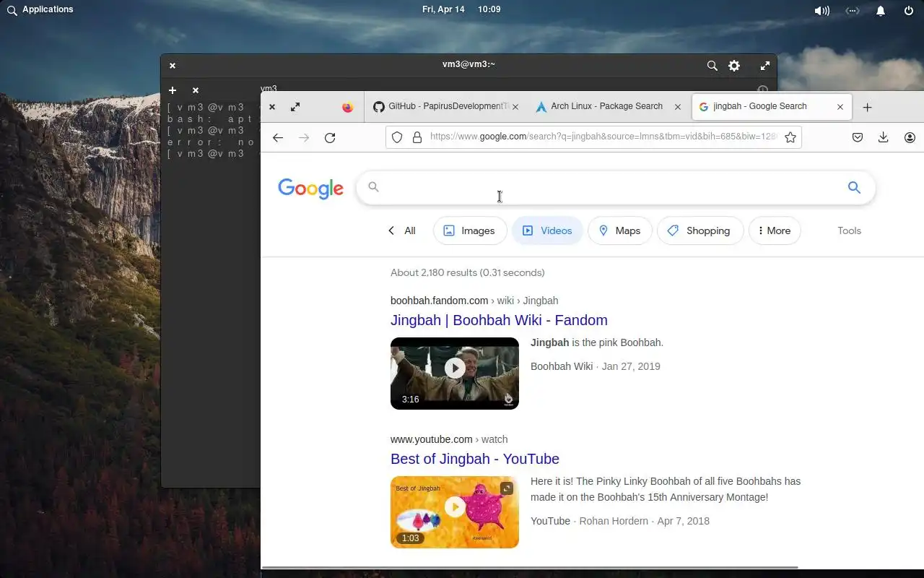
Task: Open the Applications menu
Action: point(40,9)
